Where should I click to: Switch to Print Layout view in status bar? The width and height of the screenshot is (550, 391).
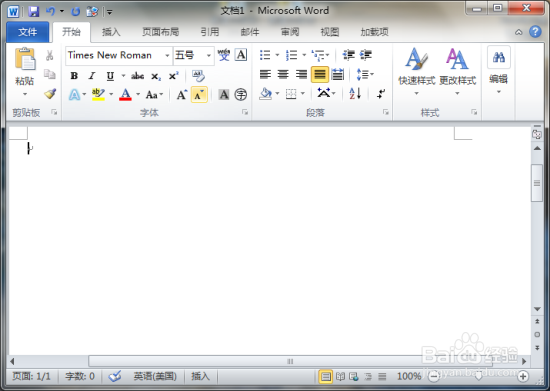click(326, 377)
